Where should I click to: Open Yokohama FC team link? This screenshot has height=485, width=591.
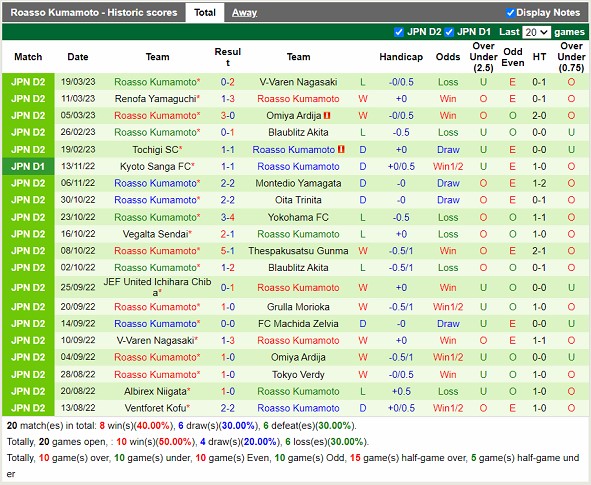(x=298, y=217)
